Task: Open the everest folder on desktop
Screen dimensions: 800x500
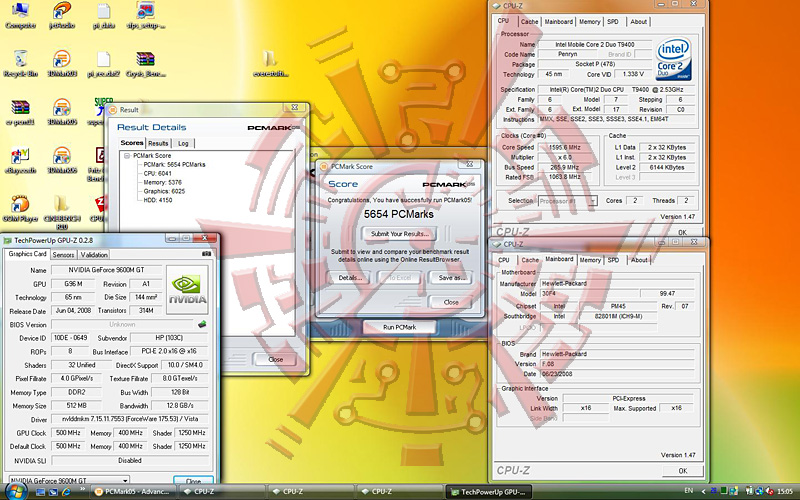Action: pos(270,64)
